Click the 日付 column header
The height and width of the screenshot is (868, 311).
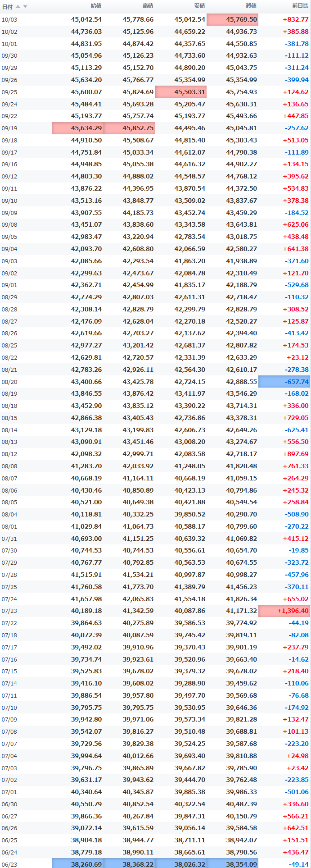pyautogui.click(x=7, y=6)
